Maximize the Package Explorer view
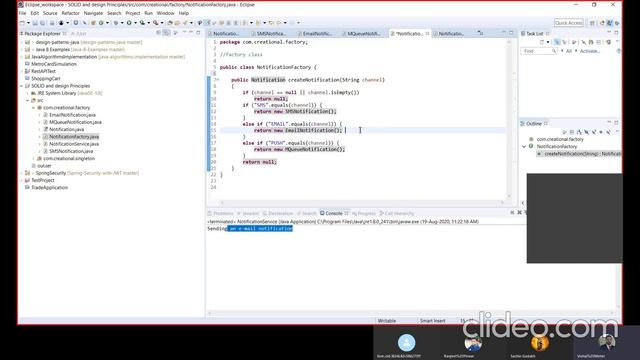Viewport: 640px width, 360px height. tap(198, 33)
